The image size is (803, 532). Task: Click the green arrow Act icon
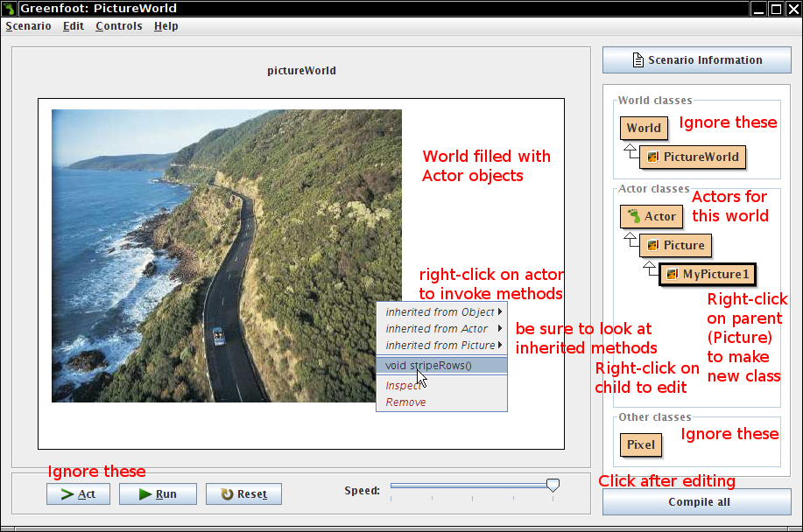tap(67, 494)
